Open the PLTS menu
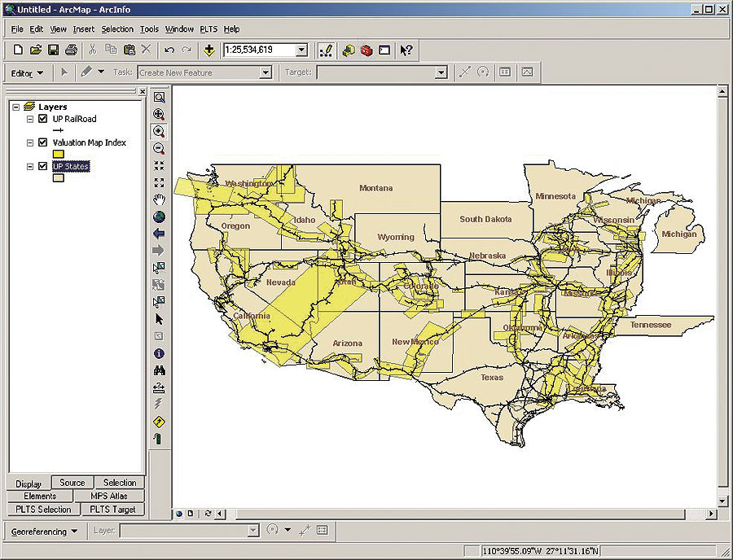The width and height of the screenshot is (733, 560). pos(208,29)
